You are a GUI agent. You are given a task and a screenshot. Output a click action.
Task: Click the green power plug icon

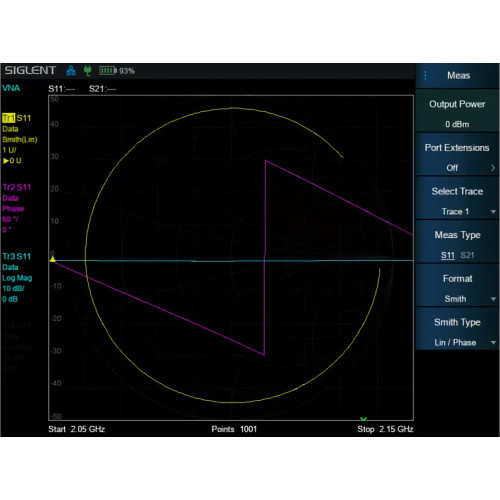(88, 71)
